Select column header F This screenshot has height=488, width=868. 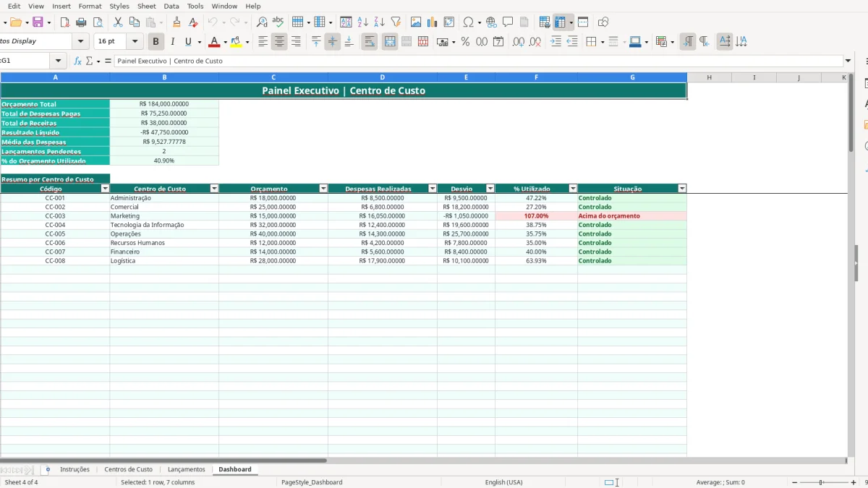pos(536,77)
